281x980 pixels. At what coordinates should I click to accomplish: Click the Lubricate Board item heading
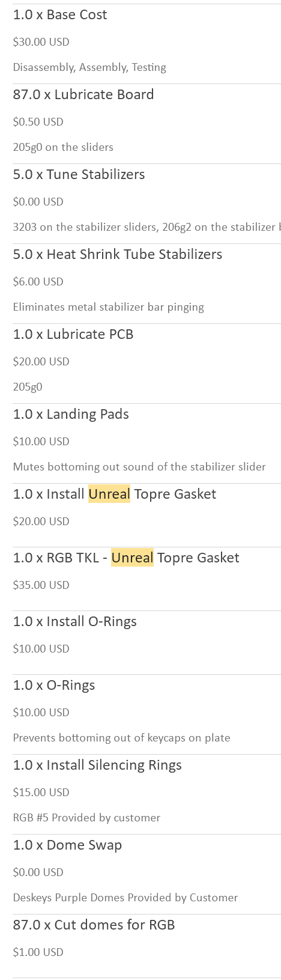(83, 95)
